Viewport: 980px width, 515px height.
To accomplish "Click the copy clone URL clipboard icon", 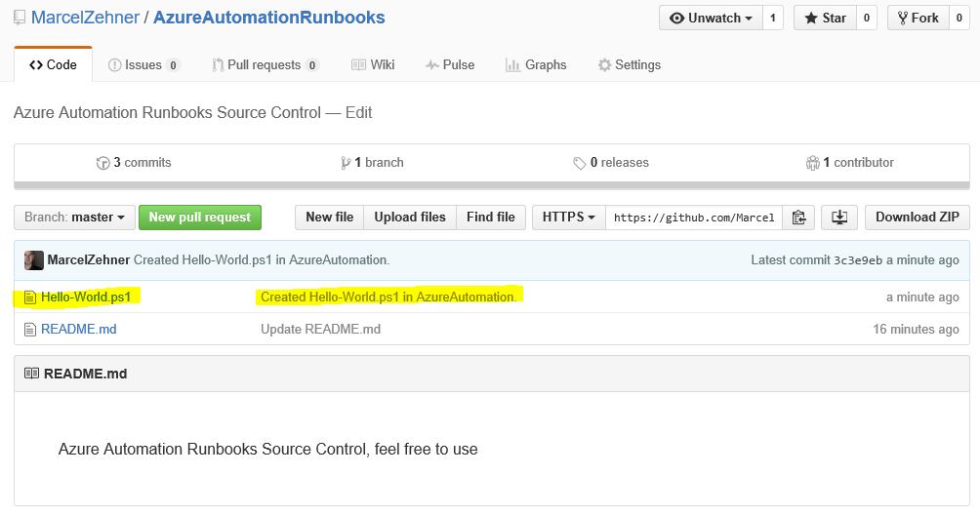I will coord(798,218).
